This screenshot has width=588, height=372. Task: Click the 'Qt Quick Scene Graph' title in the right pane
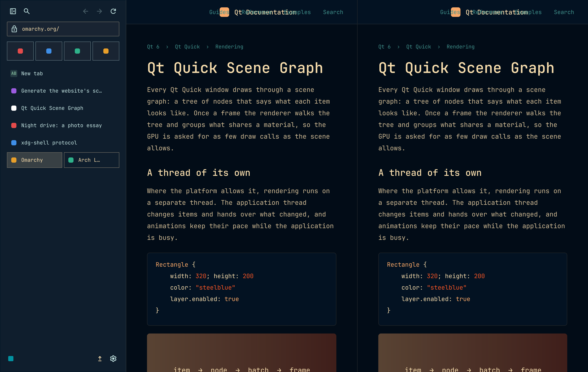click(466, 68)
